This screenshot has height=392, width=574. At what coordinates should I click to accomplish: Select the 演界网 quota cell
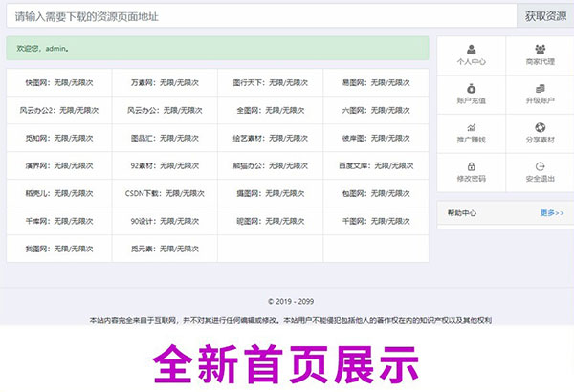tap(59, 165)
